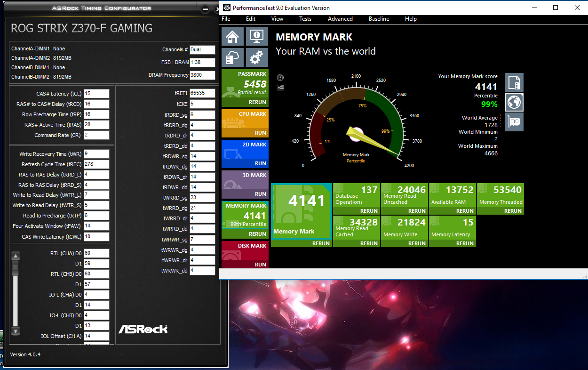588x370 pixels.
Task: Open the Baseline menu
Action: [x=379, y=19]
